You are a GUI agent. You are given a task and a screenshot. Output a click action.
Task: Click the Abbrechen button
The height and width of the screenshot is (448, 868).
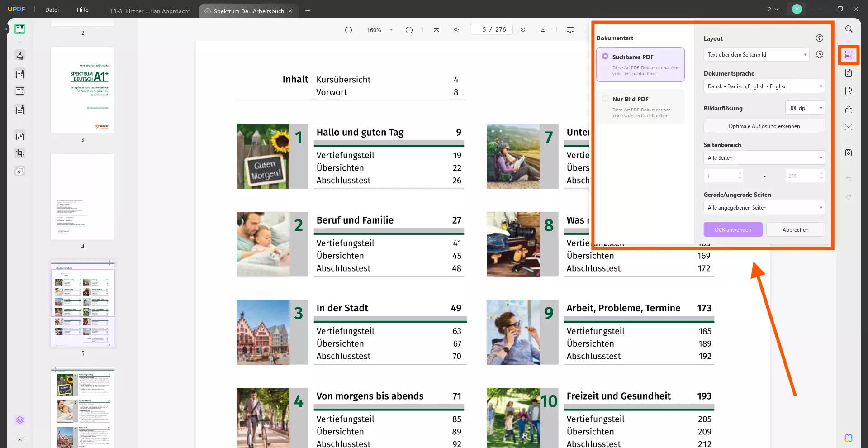coord(795,230)
